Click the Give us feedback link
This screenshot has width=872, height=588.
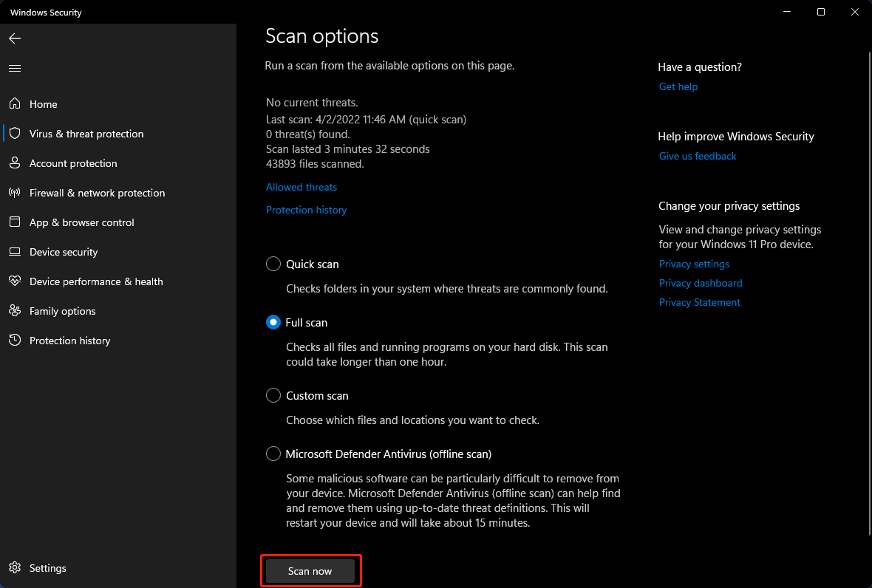point(697,156)
